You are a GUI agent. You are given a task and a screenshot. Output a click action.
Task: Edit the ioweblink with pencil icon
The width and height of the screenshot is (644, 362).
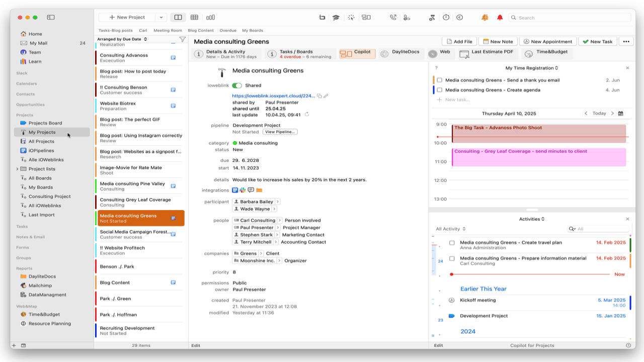(326, 96)
